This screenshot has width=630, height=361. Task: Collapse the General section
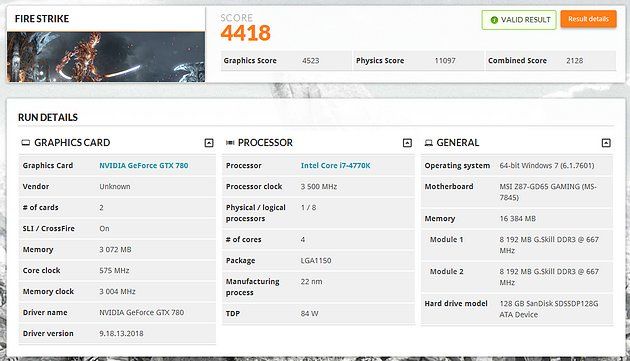[x=606, y=143]
